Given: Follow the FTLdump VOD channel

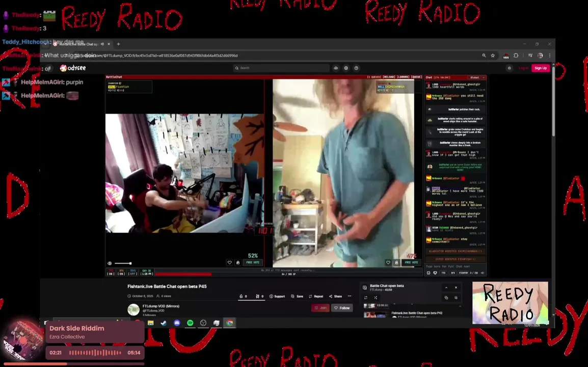Looking at the screenshot, I should [x=342, y=308].
